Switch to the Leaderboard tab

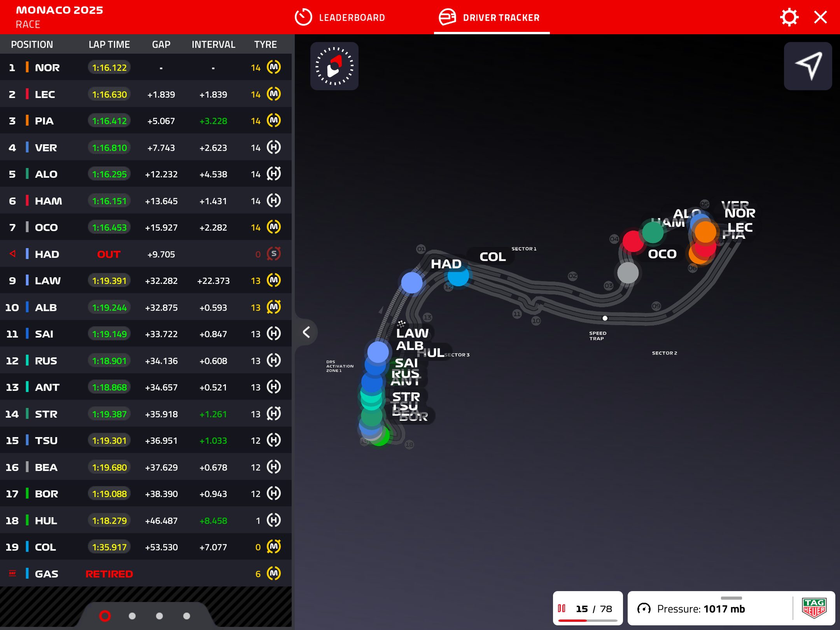[x=340, y=17]
